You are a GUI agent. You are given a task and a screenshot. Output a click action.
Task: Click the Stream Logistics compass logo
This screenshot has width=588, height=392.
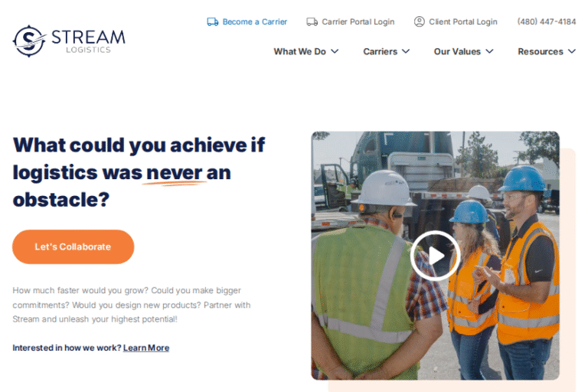(x=29, y=41)
